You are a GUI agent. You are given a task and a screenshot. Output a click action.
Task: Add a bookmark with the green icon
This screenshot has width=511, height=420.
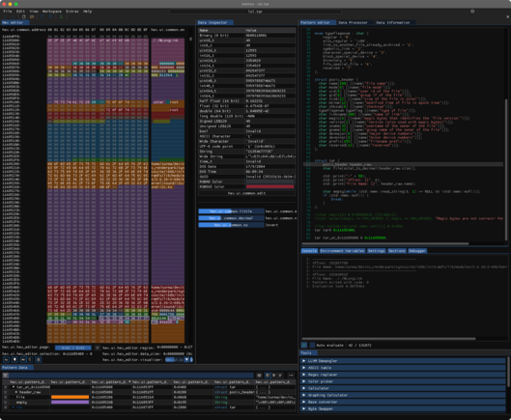pyautogui.click(x=61, y=16)
